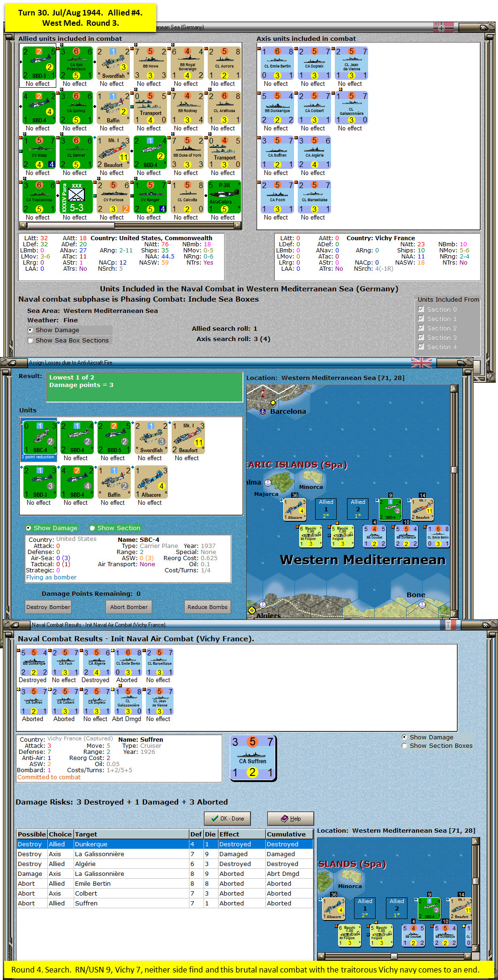Select the P-39 AiraCobra fighter counter
This screenshot has height=980, width=498.
point(224,197)
